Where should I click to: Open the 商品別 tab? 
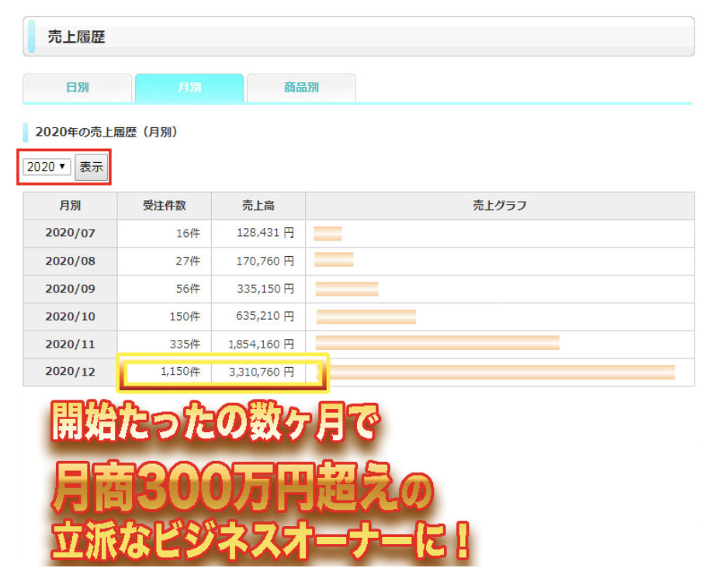coord(301,87)
